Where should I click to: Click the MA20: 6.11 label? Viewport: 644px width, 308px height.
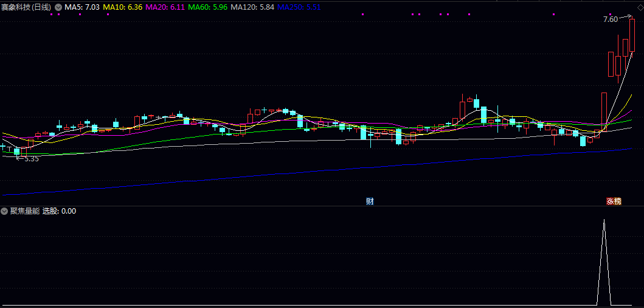(165, 7)
